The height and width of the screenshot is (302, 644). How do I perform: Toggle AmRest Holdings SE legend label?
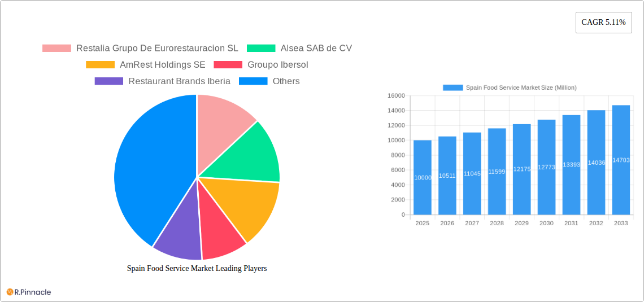(163, 64)
